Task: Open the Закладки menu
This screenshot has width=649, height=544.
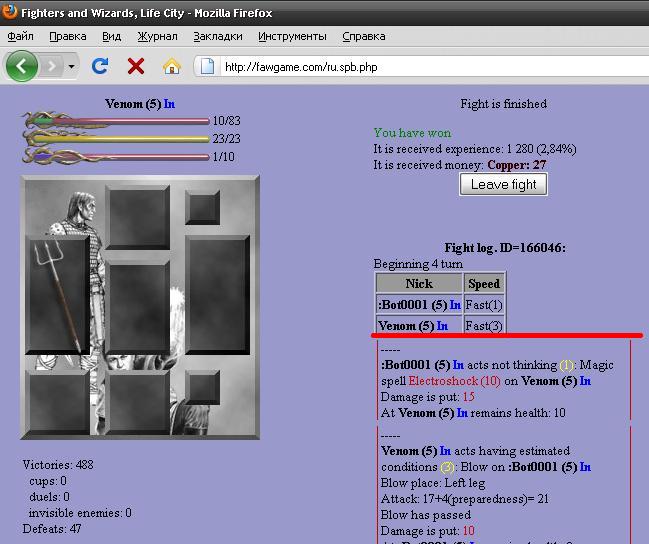Action: tap(218, 36)
